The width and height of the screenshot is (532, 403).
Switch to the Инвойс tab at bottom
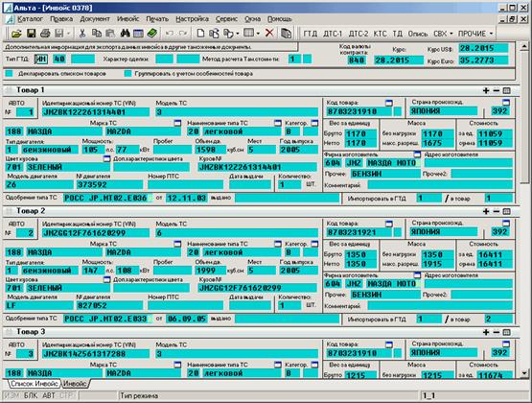click(76, 384)
